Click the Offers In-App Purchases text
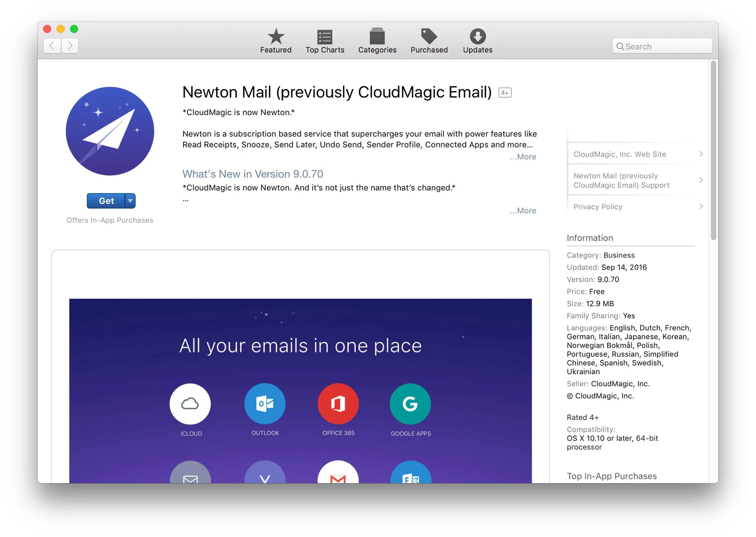Screen dimensions: 756x537 [110, 220]
